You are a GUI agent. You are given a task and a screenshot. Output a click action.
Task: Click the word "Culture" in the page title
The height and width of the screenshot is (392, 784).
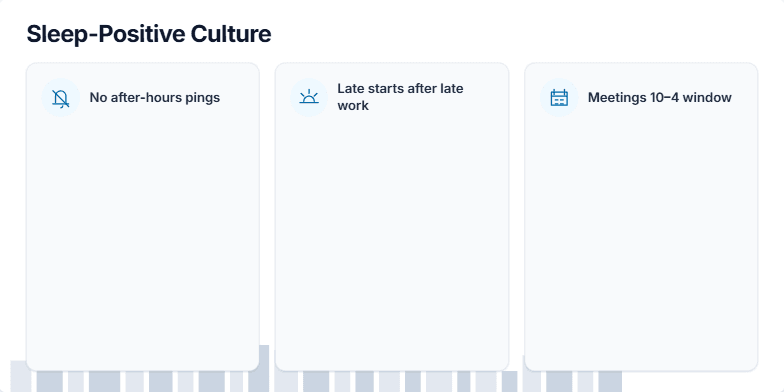tap(231, 34)
